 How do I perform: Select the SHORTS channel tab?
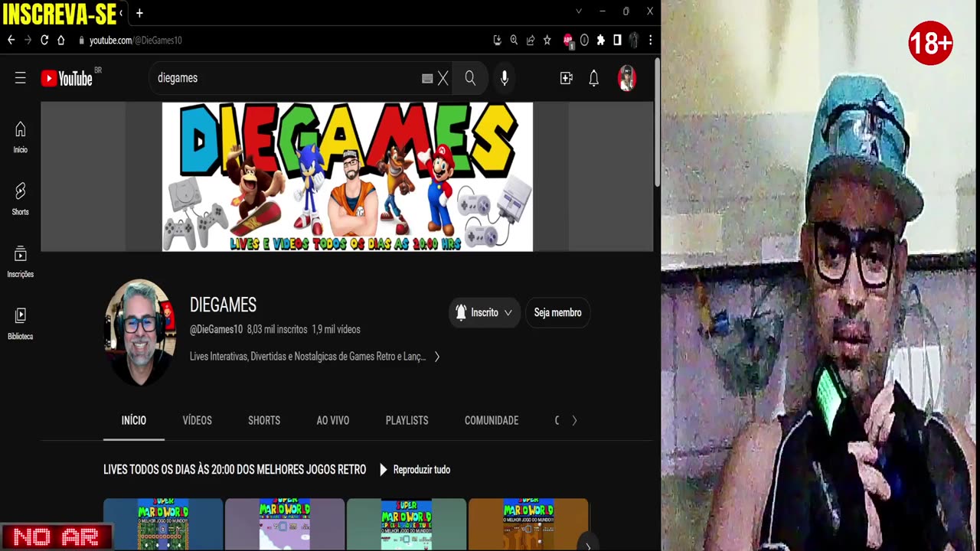tap(264, 420)
